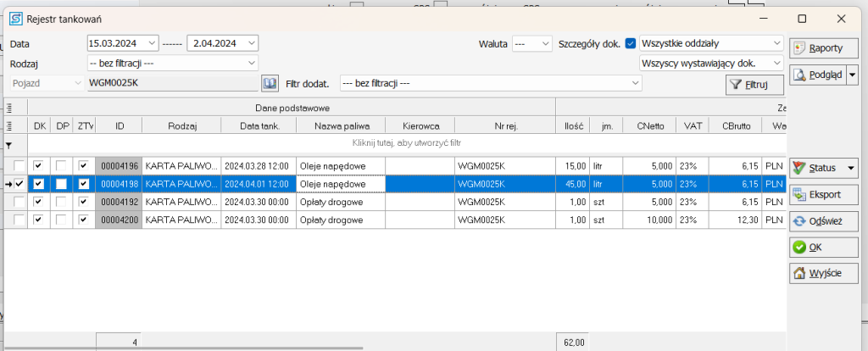
Task: Click the Raporty button
Action: click(x=823, y=48)
